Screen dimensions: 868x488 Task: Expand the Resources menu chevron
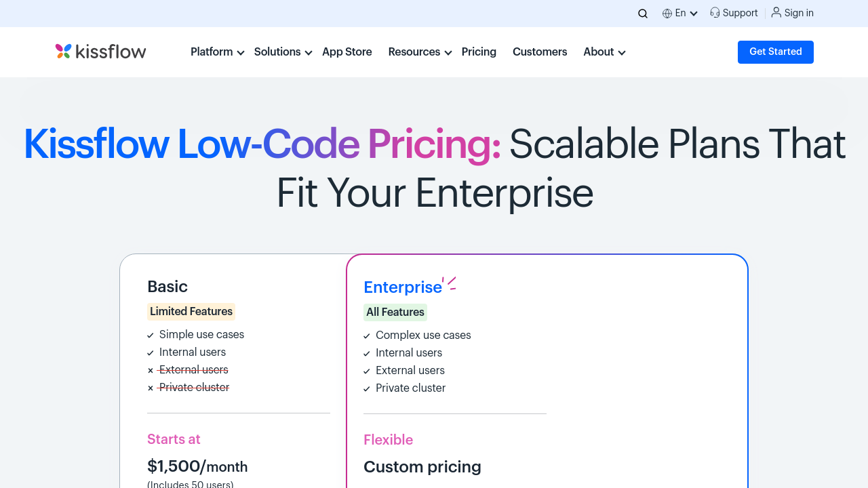(x=448, y=53)
